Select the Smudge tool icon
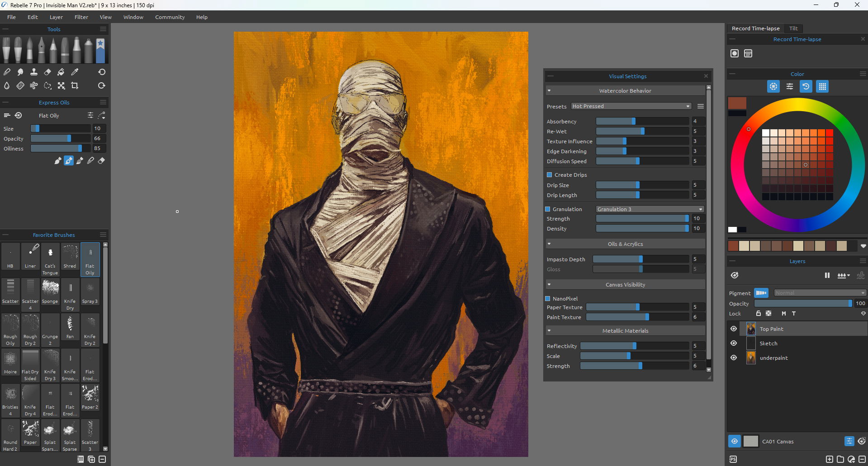 pyautogui.click(x=20, y=72)
